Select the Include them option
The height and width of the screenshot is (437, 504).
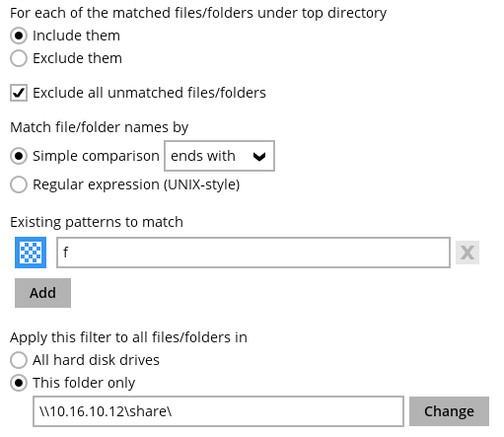19,36
